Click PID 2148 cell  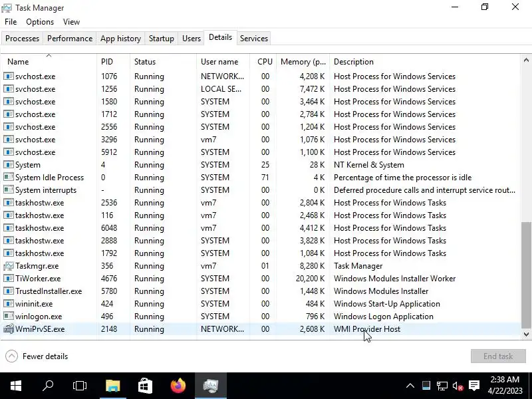109,329
